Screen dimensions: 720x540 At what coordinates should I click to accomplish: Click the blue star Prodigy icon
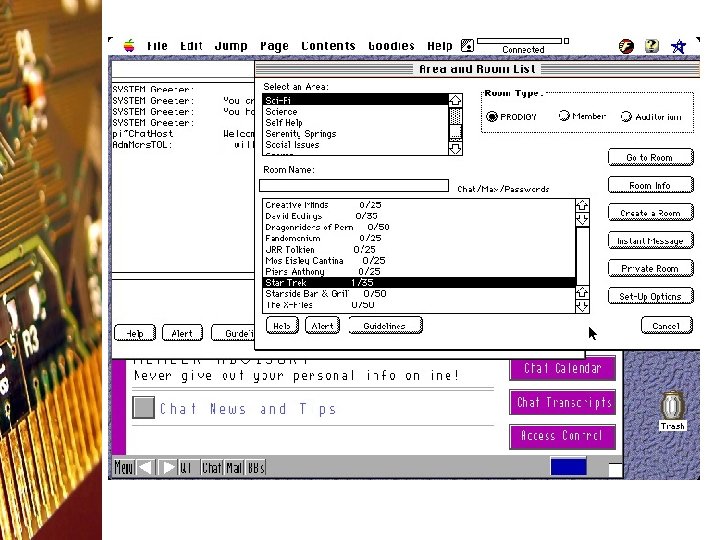pos(678,46)
